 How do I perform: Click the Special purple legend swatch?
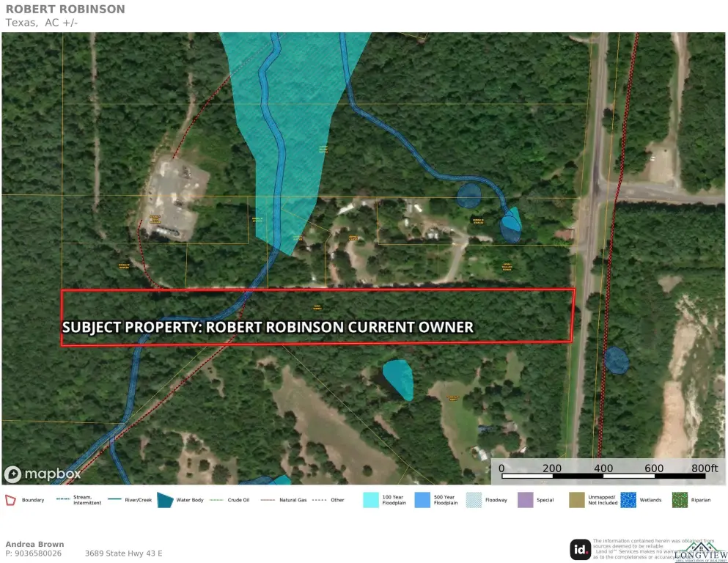[x=525, y=500]
